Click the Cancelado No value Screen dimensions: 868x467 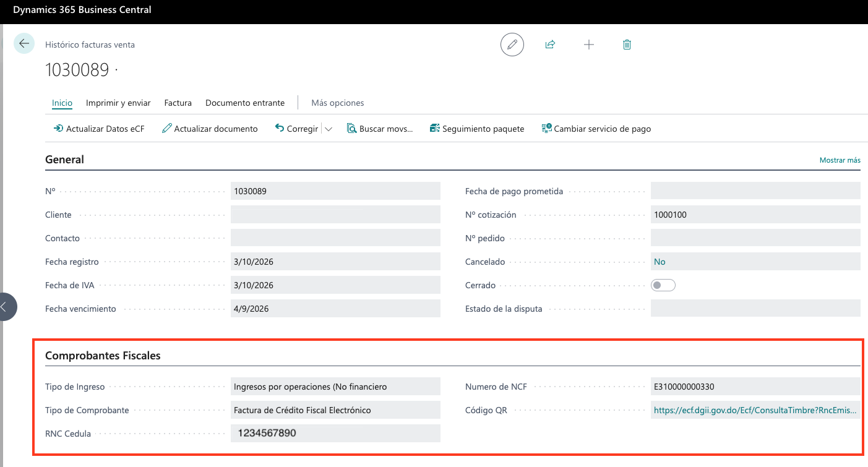click(659, 261)
